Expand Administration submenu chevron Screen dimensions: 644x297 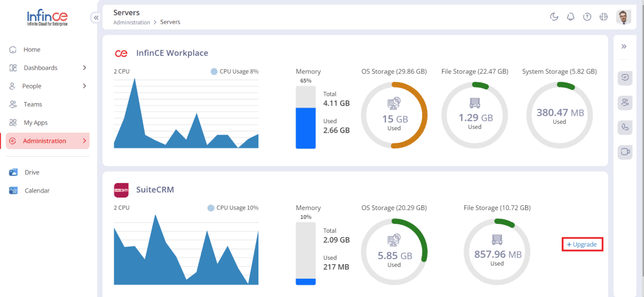(x=85, y=141)
